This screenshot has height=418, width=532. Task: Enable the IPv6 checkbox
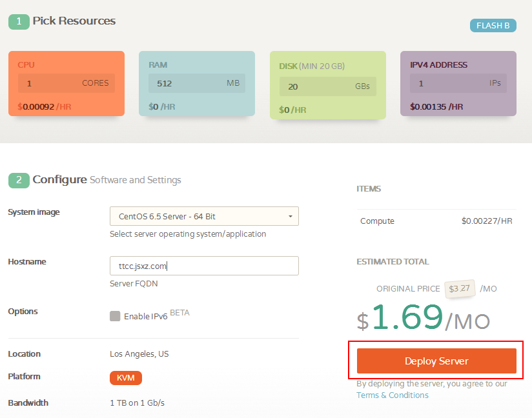[x=115, y=316]
